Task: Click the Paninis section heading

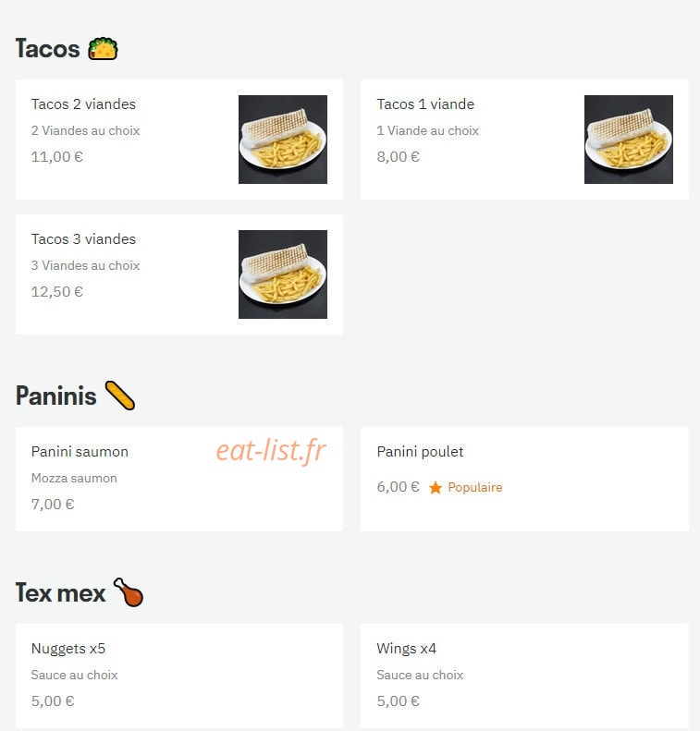Action: click(x=56, y=396)
